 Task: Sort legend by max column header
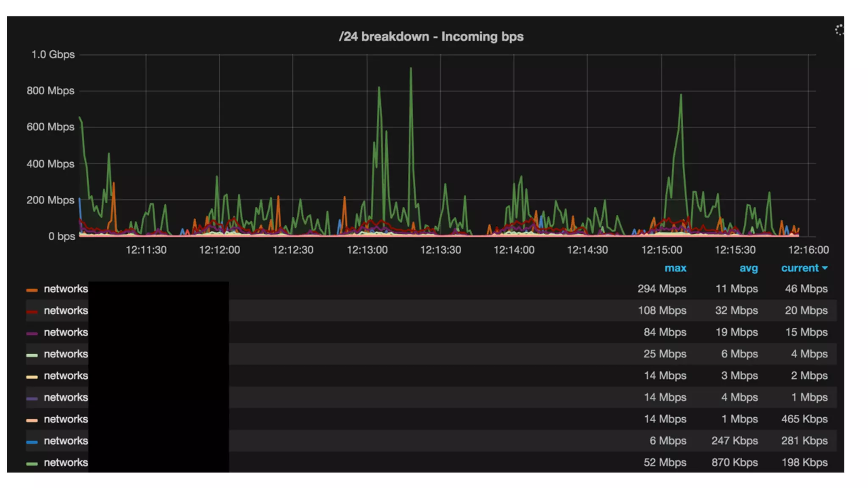(675, 268)
